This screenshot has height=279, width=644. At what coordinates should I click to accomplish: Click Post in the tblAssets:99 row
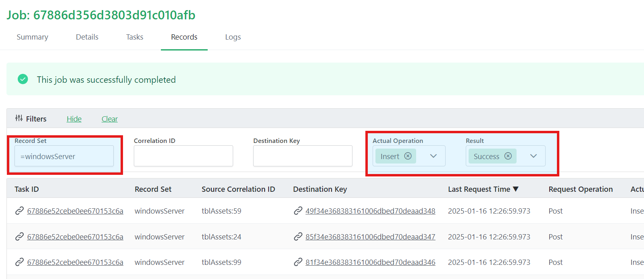[555, 262]
